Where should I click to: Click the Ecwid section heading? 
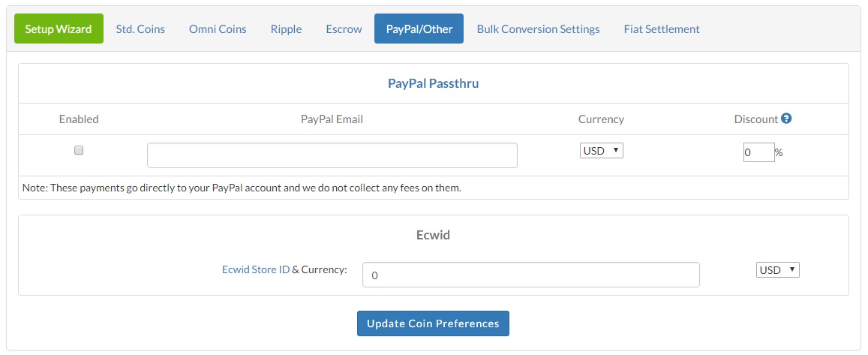click(x=433, y=235)
